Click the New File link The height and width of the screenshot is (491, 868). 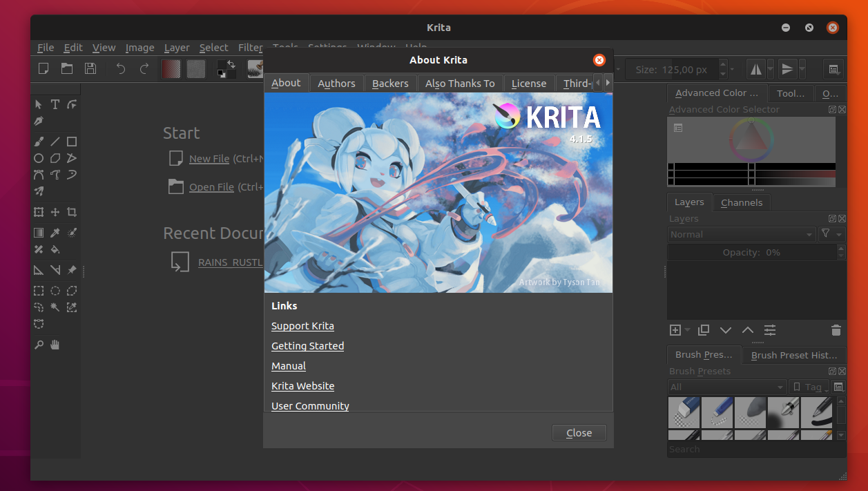pyautogui.click(x=209, y=159)
